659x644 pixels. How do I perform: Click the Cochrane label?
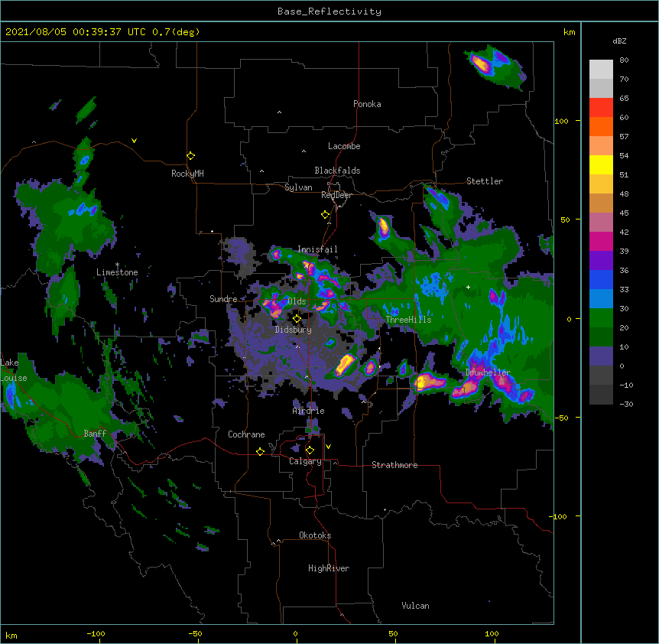[x=246, y=434]
